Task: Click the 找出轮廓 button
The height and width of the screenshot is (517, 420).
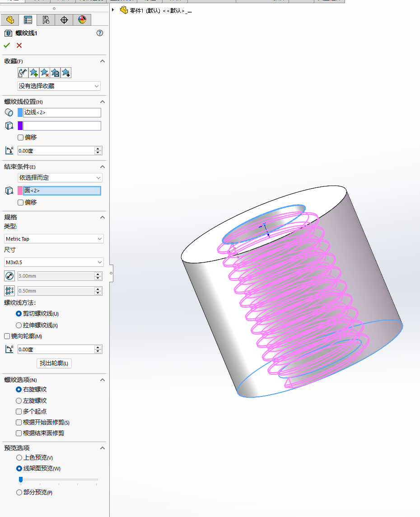Action: coord(54,363)
